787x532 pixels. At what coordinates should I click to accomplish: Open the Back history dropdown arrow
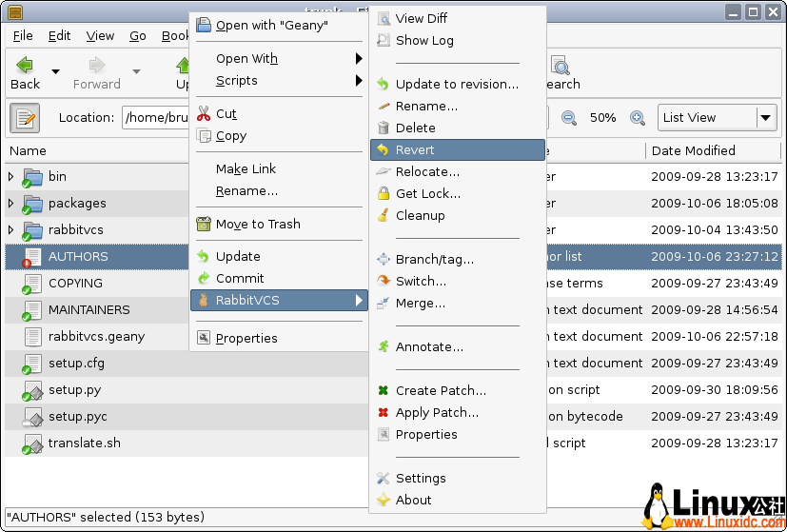point(55,71)
